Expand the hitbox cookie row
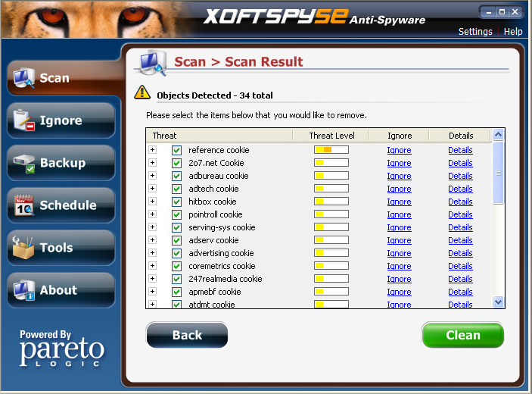532x394 pixels. (152, 202)
